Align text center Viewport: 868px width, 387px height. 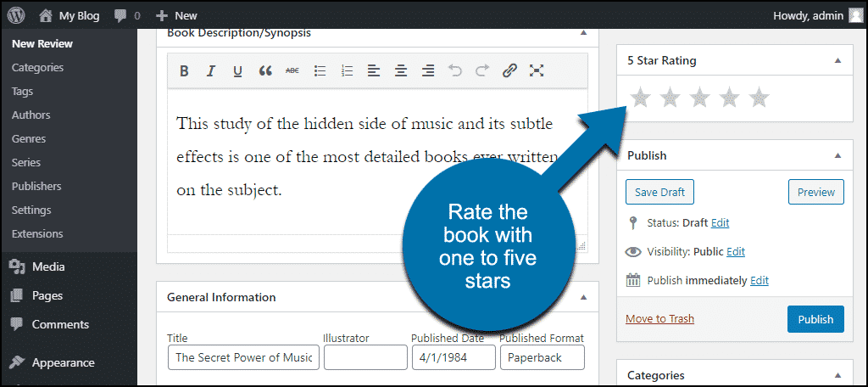pyautogui.click(x=401, y=70)
